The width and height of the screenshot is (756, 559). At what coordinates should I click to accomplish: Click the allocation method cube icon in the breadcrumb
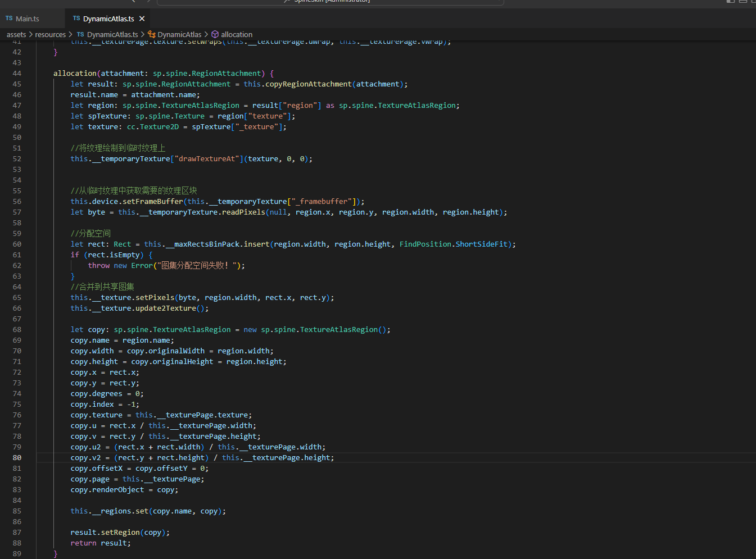point(215,34)
